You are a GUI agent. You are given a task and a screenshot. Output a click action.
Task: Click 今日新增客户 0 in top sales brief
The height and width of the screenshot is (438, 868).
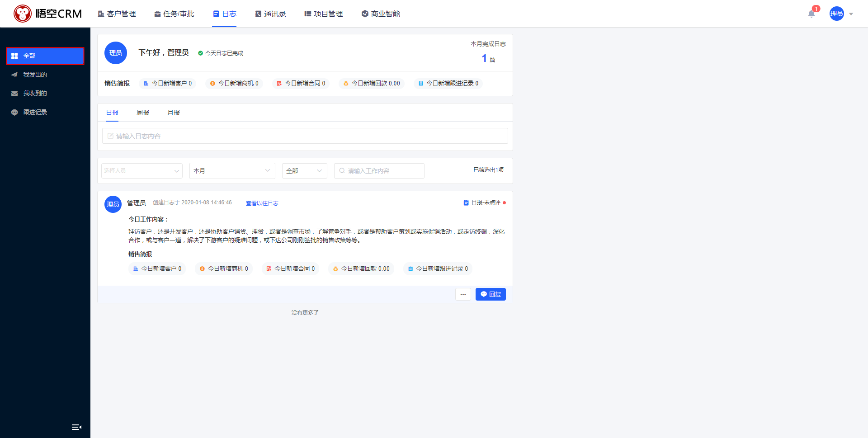[x=167, y=83]
